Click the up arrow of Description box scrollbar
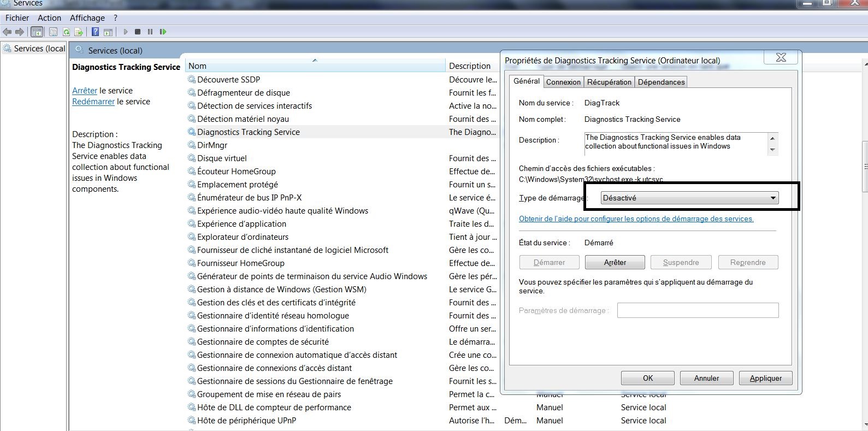The image size is (868, 431). coord(772,138)
